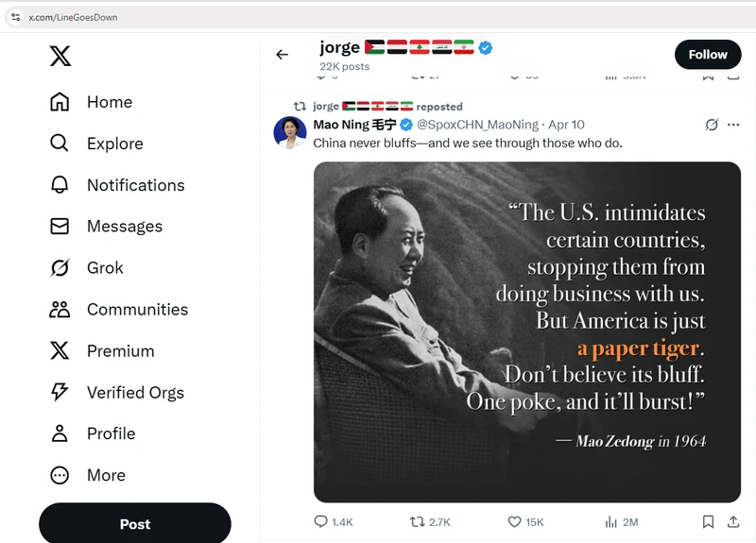Screen dimensions: 756x543
Task: Reply to the Mao Ning post
Action: click(x=321, y=521)
